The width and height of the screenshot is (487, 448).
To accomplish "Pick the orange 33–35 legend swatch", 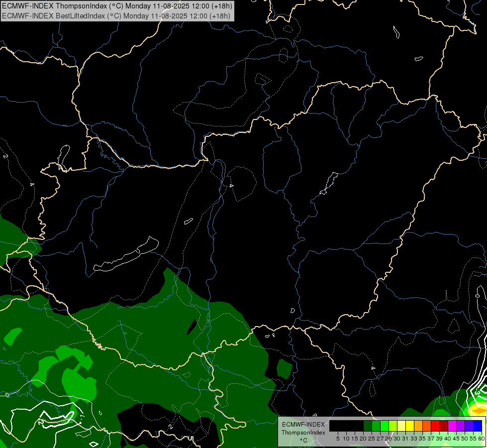I will [x=419, y=426].
